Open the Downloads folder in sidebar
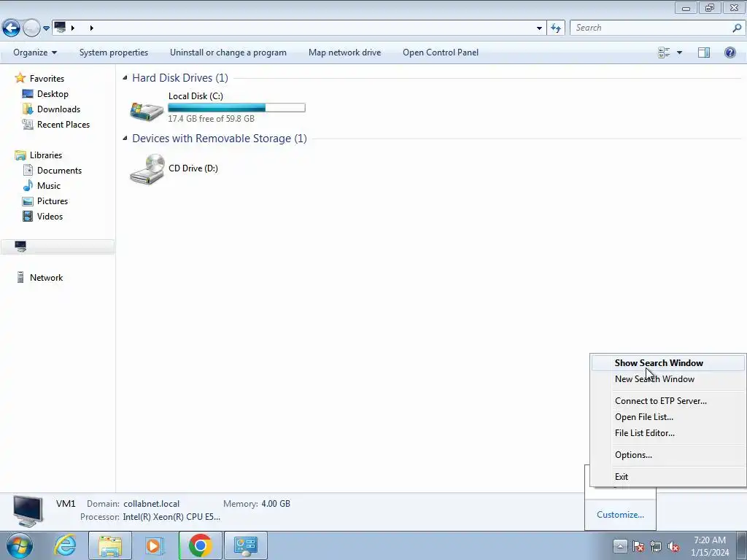747x560 pixels. (x=58, y=109)
